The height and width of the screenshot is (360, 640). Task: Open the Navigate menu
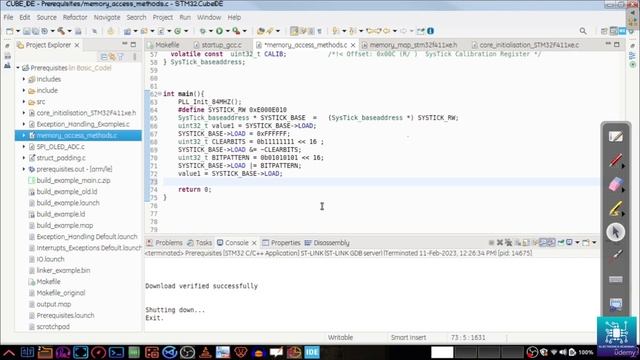107,17
